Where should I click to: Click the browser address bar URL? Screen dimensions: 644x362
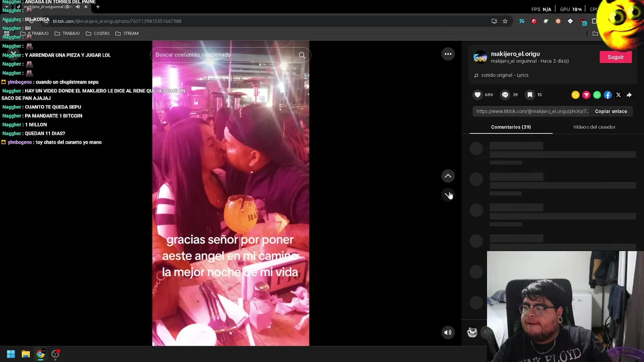point(117,21)
